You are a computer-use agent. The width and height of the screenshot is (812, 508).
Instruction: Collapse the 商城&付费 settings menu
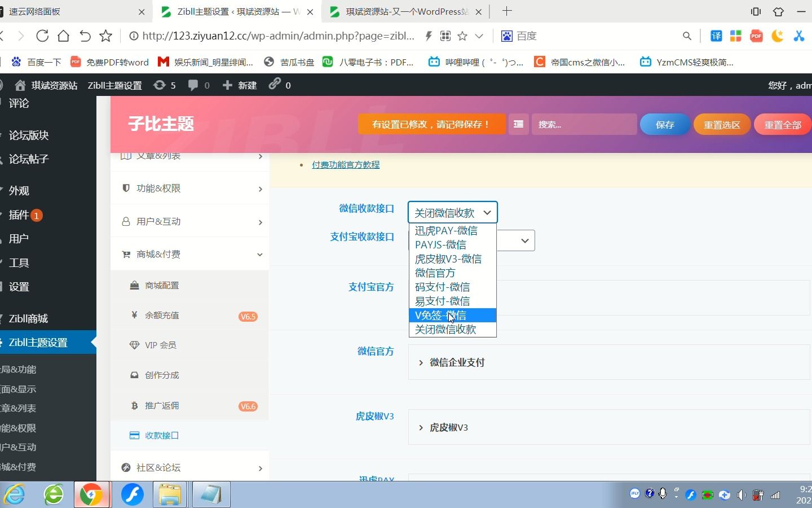(x=190, y=255)
